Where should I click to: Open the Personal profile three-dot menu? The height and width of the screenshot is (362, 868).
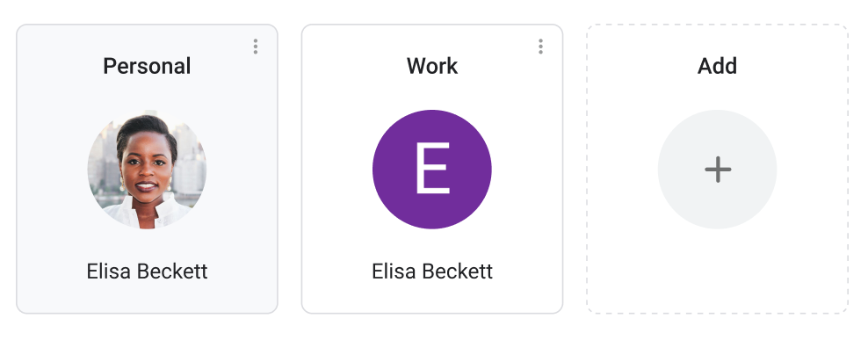pos(256,47)
